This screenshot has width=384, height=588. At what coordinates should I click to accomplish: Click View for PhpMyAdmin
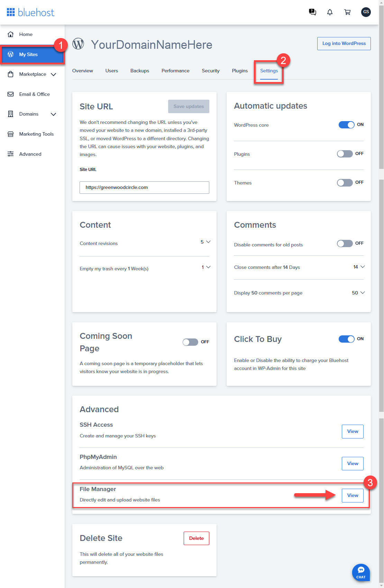(x=353, y=463)
